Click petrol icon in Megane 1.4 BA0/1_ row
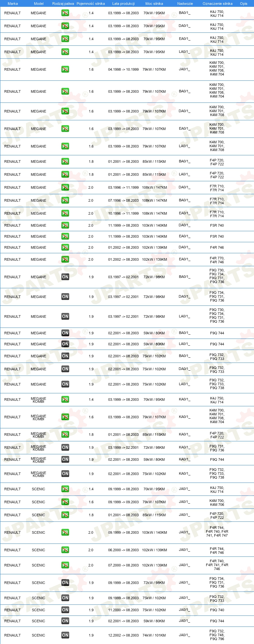Viewport: 254px width, 644px height. coord(65,13)
